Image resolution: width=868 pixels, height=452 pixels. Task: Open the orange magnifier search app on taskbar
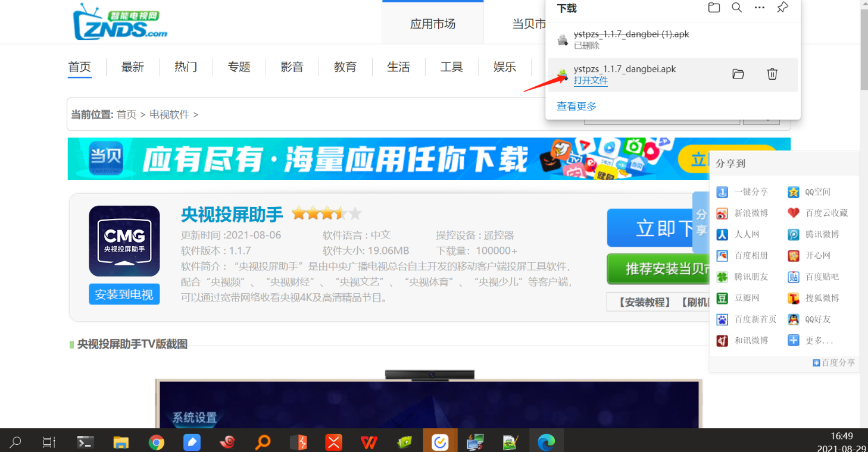(x=263, y=442)
